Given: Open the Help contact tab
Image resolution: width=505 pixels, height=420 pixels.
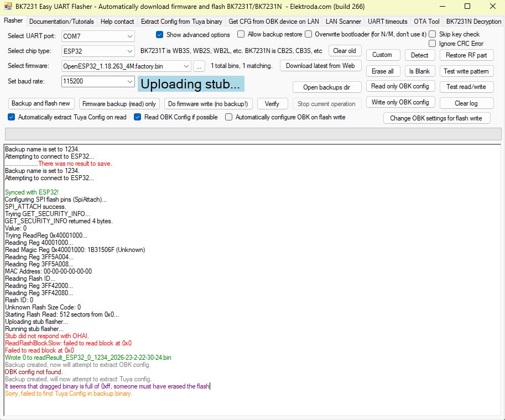Looking at the screenshot, I should [x=117, y=21].
